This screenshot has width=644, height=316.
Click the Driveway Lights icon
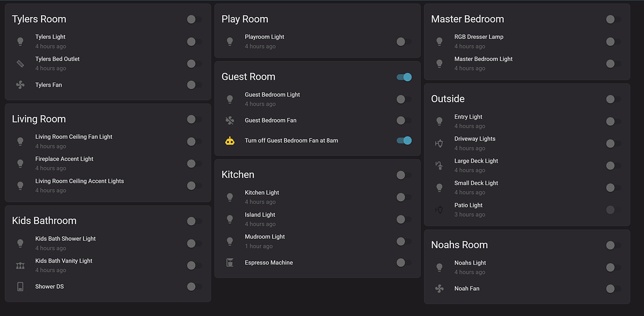(x=439, y=143)
